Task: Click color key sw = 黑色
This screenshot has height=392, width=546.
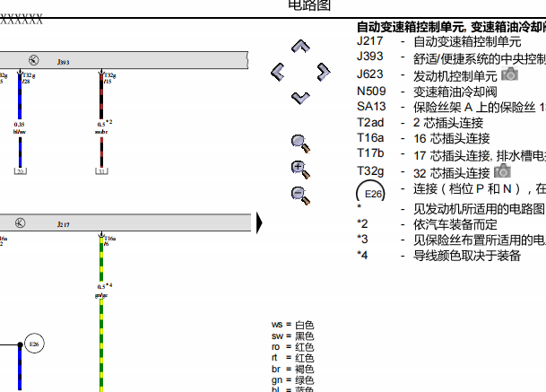Action: tap(292, 335)
